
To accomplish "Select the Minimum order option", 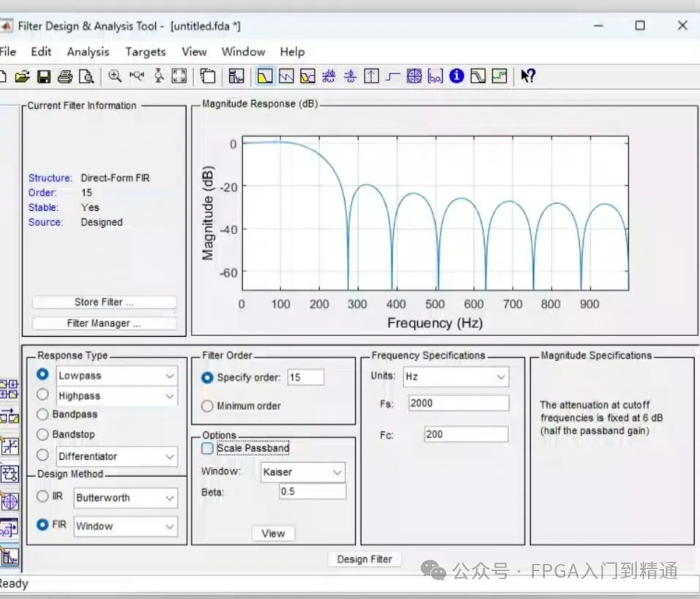I will tap(207, 406).
